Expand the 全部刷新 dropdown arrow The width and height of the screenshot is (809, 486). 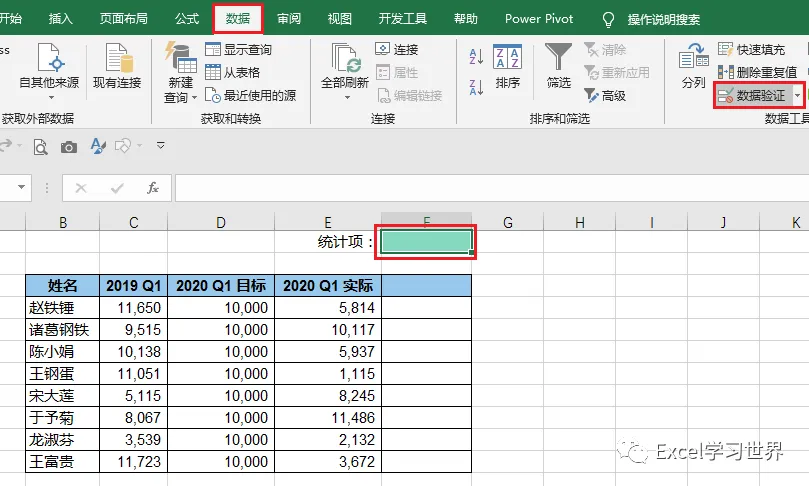click(347, 98)
